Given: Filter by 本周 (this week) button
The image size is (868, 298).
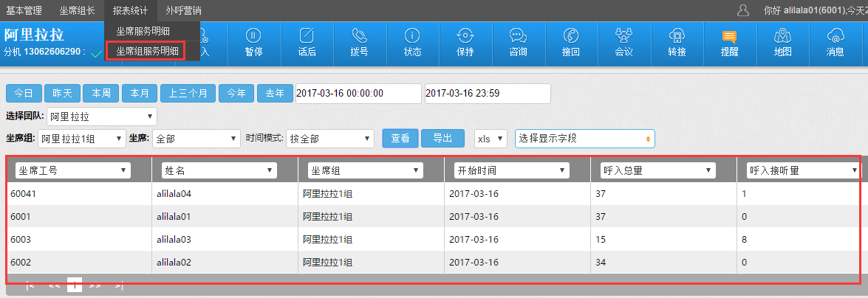Looking at the screenshot, I should coord(100,94).
